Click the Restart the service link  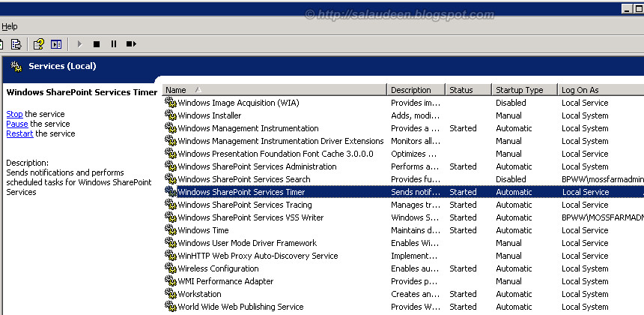click(19, 133)
